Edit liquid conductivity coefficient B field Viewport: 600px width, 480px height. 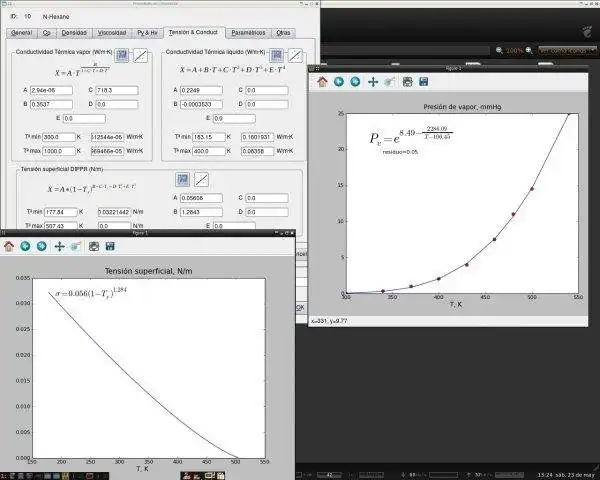pos(201,104)
